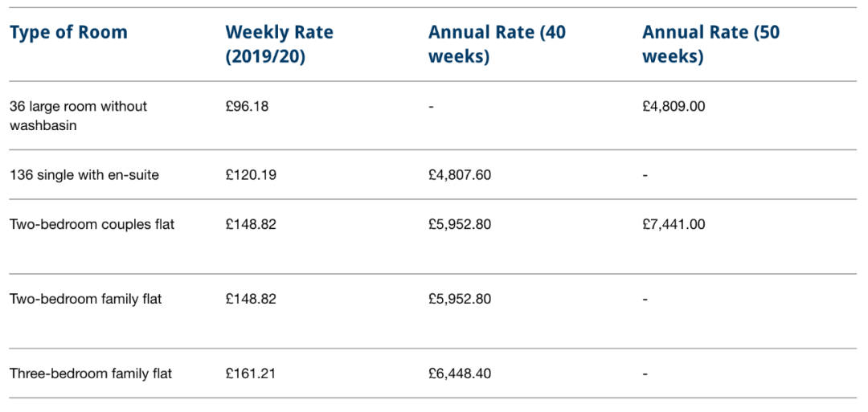Select the Two-bedroom family flat label
868x412 pixels.
click(86, 300)
